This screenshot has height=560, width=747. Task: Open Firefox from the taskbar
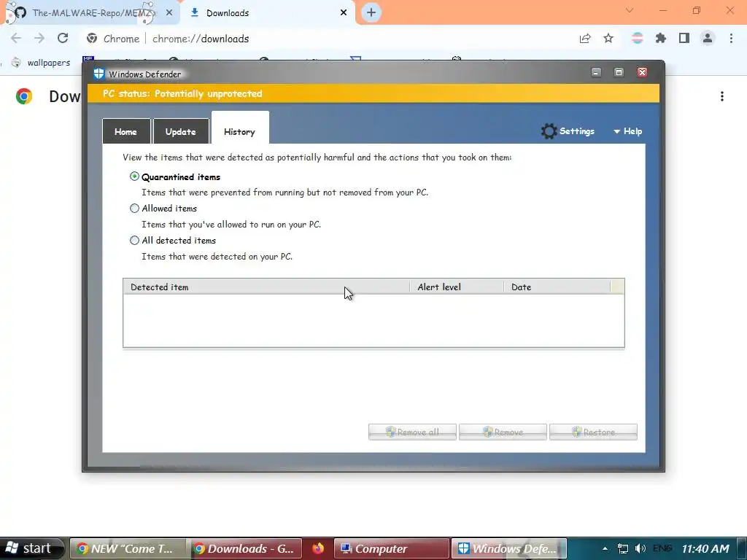pyautogui.click(x=318, y=548)
